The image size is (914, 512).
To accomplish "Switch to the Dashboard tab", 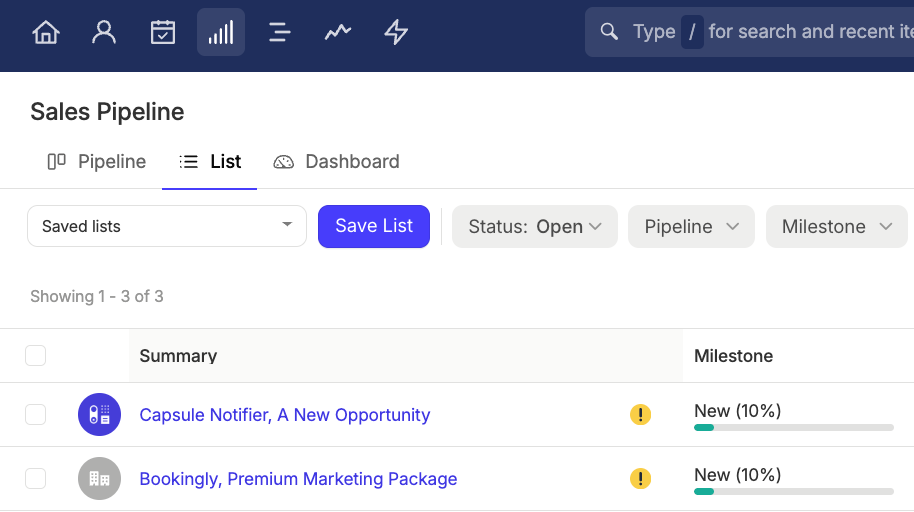I will 337,162.
